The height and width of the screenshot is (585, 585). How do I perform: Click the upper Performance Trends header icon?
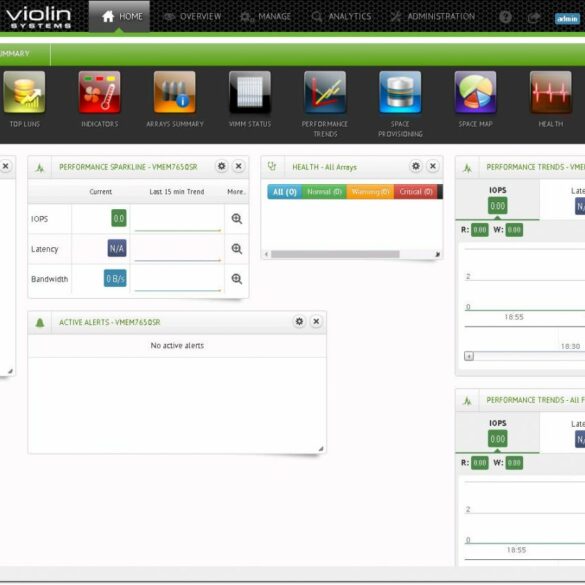point(467,168)
